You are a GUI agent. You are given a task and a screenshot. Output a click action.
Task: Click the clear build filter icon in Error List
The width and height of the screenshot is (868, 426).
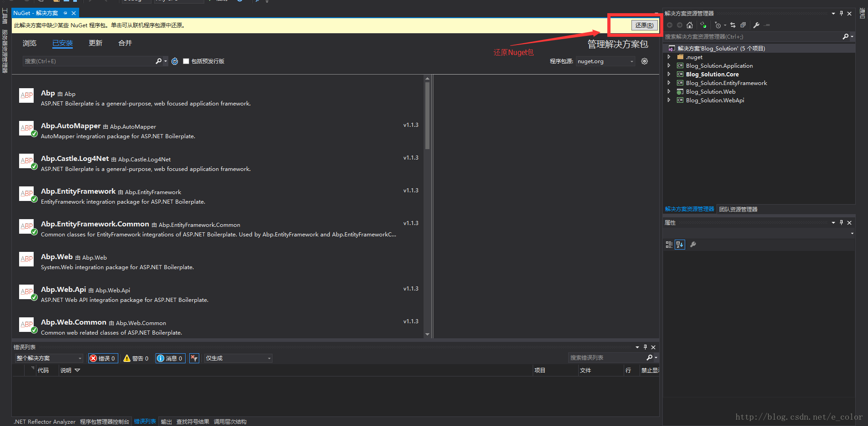[194, 358]
